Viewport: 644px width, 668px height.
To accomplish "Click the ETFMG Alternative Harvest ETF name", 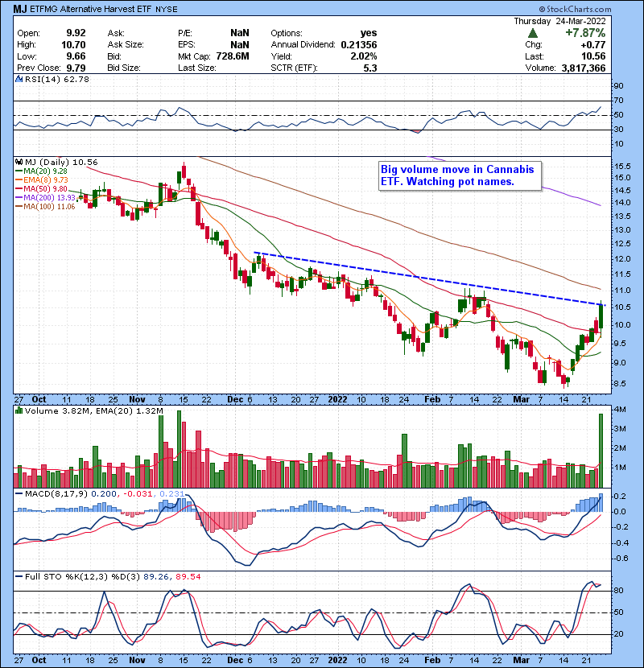I will pyautogui.click(x=90, y=9).
